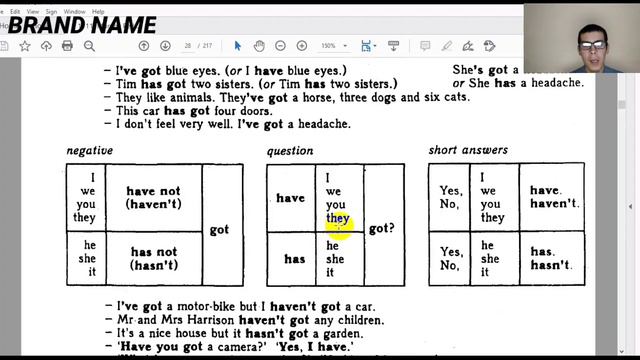Click the scroll down arrow of scrollbar
Viewport: 640px width, 360px height.
tap(622, 351)
